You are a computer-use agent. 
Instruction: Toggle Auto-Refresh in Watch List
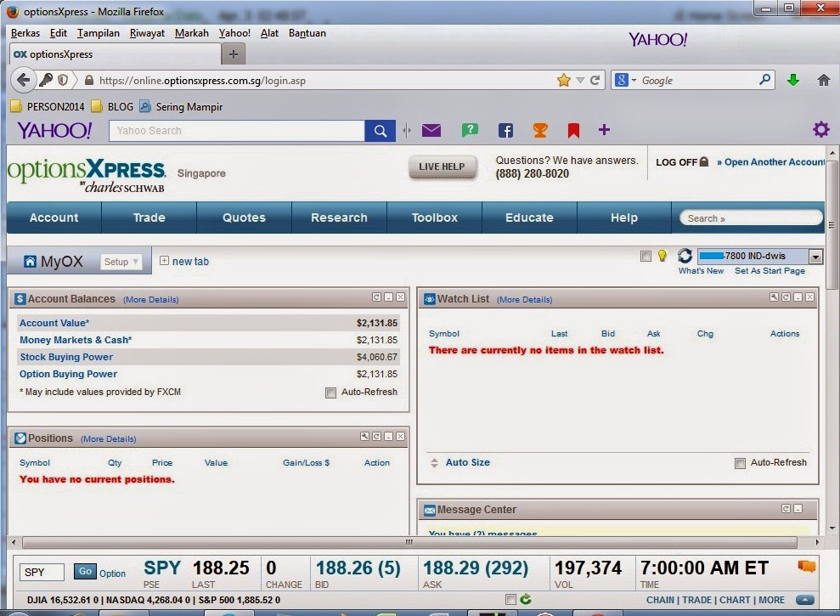(x=740, y=463)
